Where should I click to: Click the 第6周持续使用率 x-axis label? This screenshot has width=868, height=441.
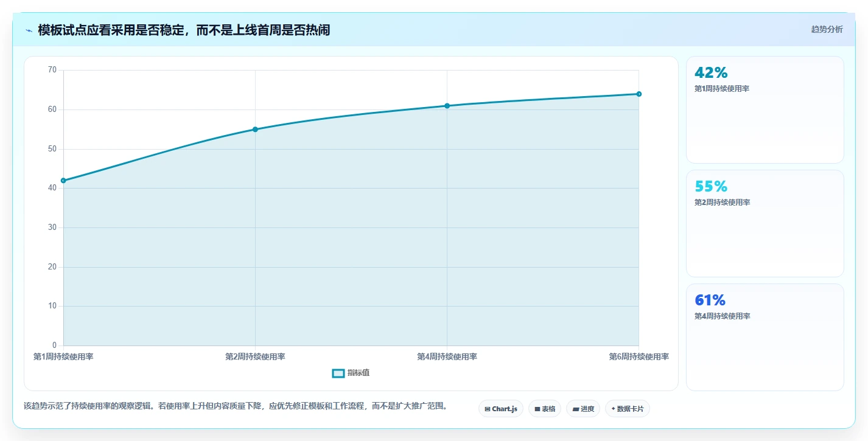coord(639,356)
